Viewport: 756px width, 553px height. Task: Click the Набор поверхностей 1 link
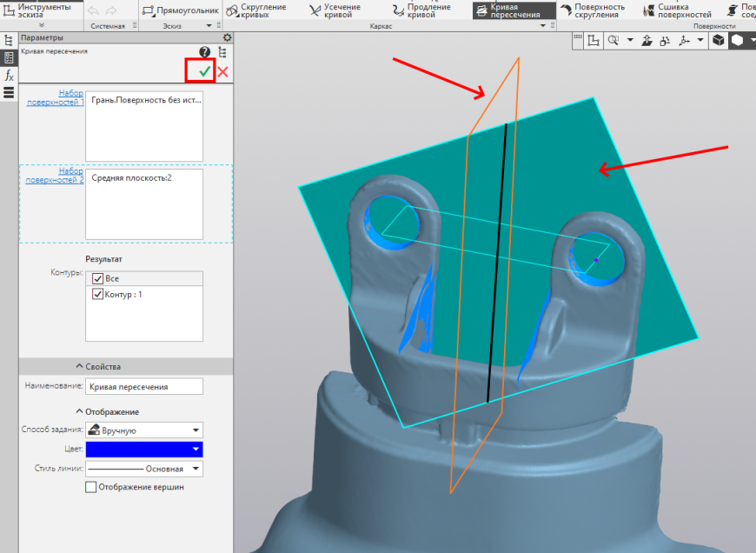(x=56, y=97)
